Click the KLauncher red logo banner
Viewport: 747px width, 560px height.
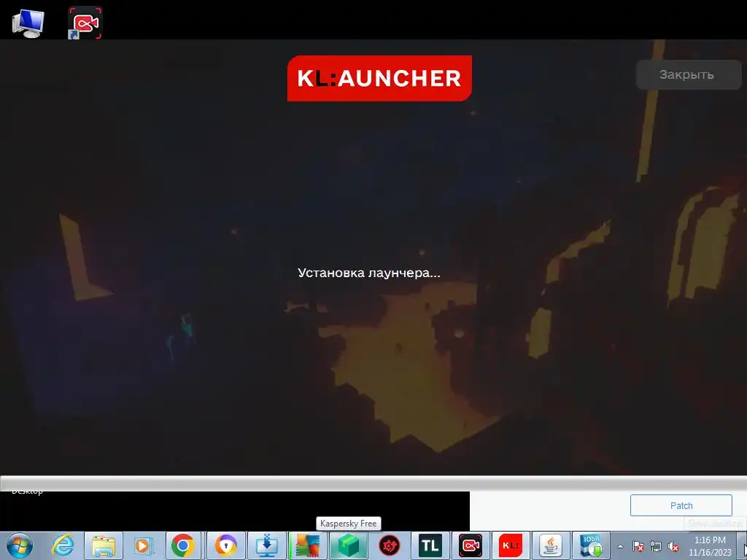click(379, 78)
